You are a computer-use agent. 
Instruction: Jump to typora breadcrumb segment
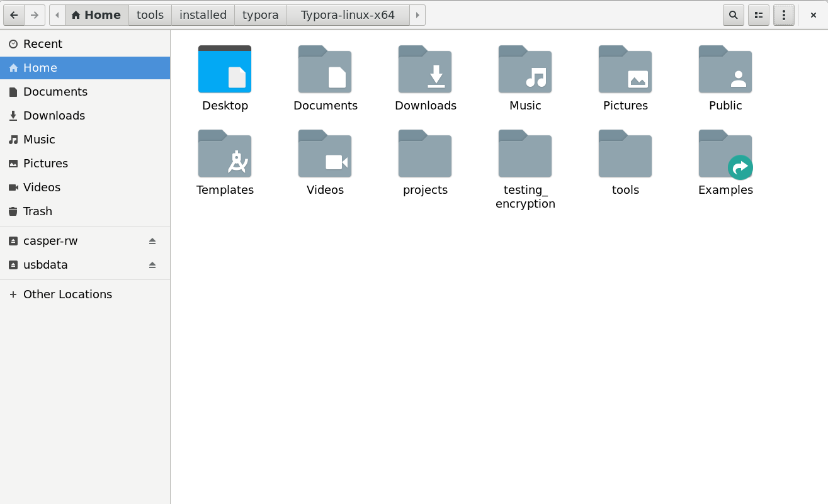click(260, 14)
